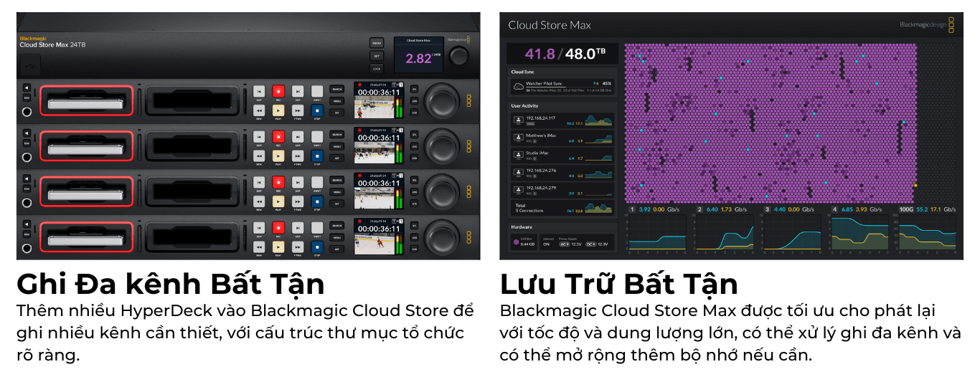This screenshot has width=980, height=377.
Task: Click the USB port on Cloud Store Max
Action: (x=29, y=66)
